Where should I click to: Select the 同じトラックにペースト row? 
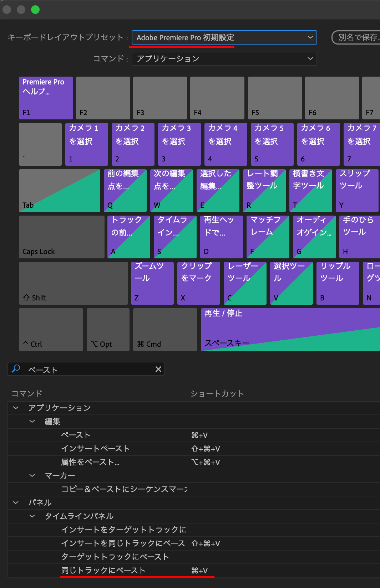(x=194, y=571)
